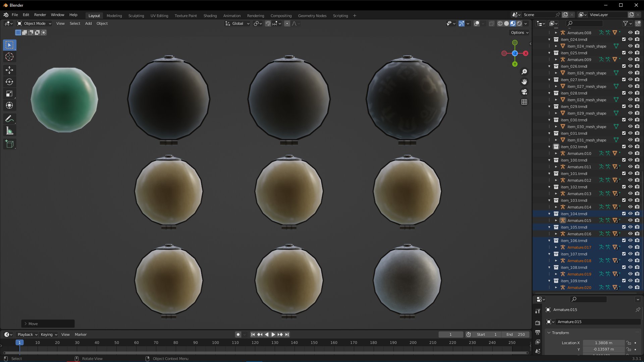Uncheck item_104.trmdl collection checkbox
Image resolution: width=644 pixels, height=362 pixels.
pyautogui.click(x=624, y=214)
